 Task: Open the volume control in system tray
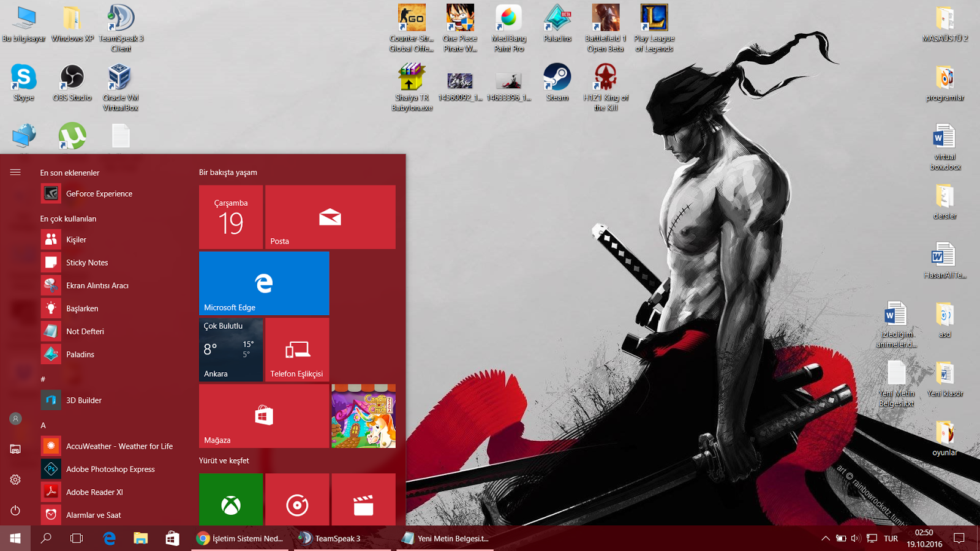tap(856, 539)
